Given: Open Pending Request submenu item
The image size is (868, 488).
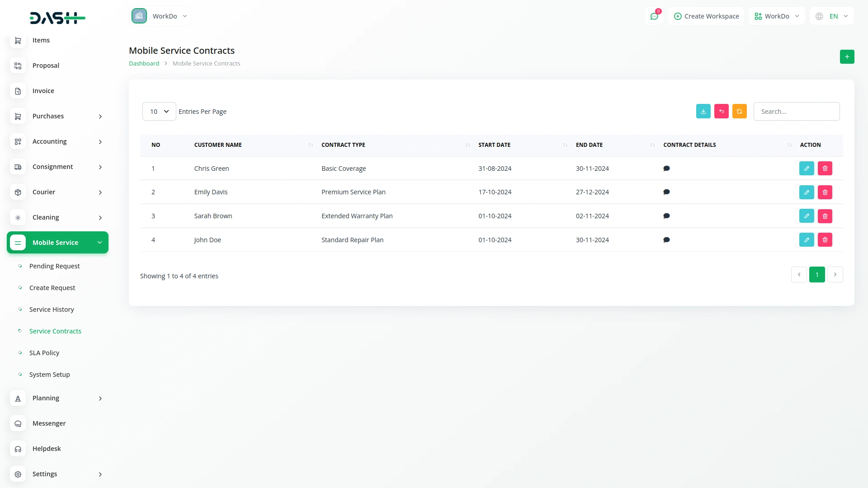Looking at the screenshot, I should (x=54, y=266).
